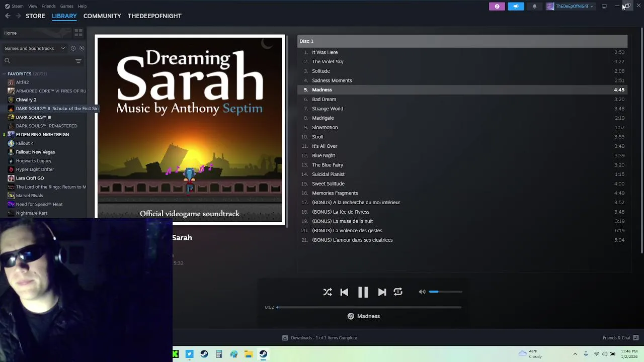This screenshot has width=644, height=362.
Task: Toggle repeat mode
Action: pyautogui.click(x=398, y=292)
